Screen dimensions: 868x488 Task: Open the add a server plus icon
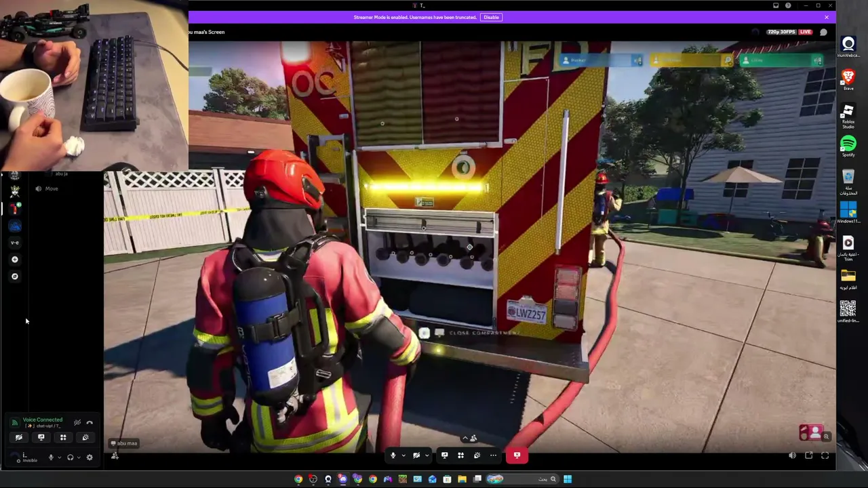tap(15, 260)
